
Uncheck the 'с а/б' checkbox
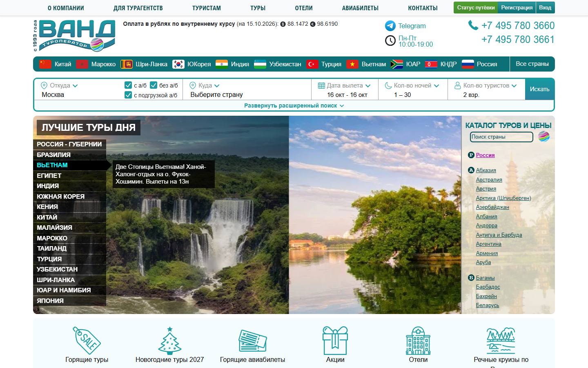pos(128,85)
